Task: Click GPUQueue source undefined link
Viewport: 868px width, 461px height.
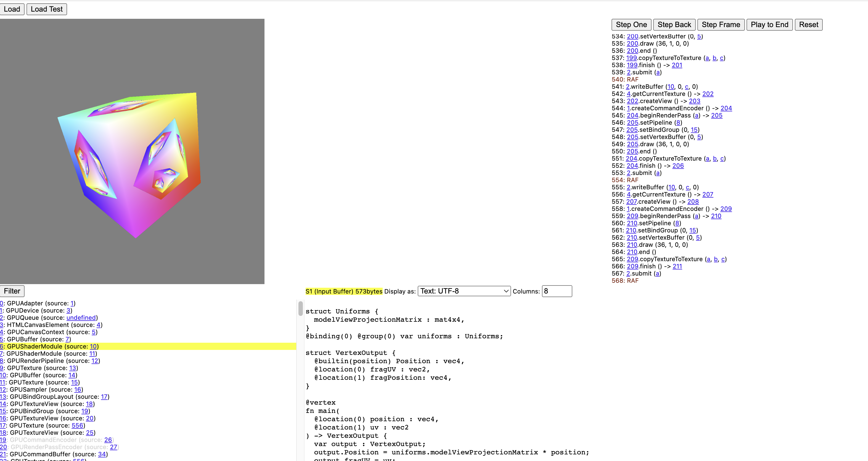Action: coord(81,318)
